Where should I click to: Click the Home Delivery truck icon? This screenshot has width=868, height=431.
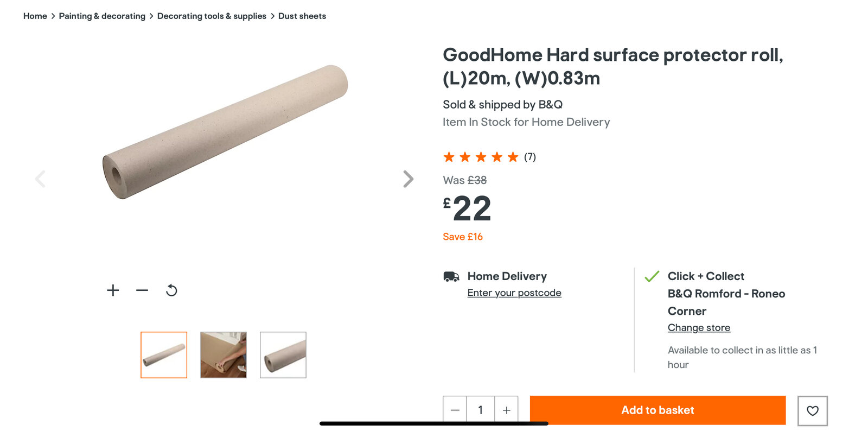pos(451,277)
